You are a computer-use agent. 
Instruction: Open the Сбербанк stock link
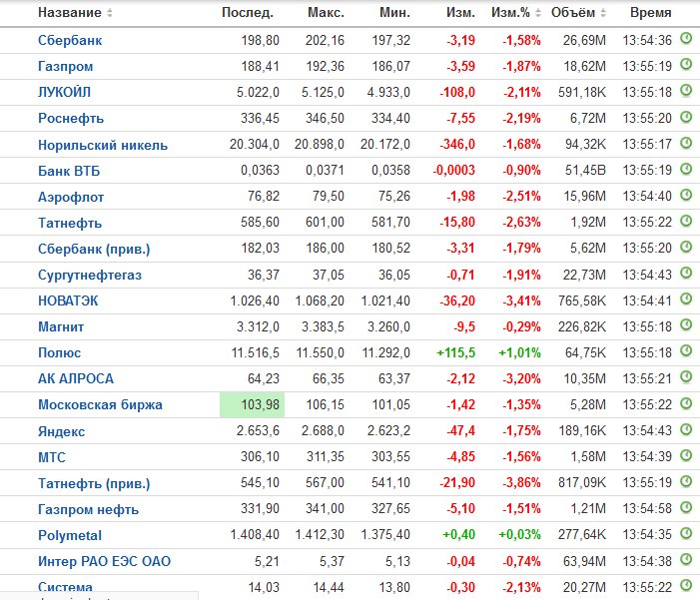pyautogui.click(x=70, y=41)
